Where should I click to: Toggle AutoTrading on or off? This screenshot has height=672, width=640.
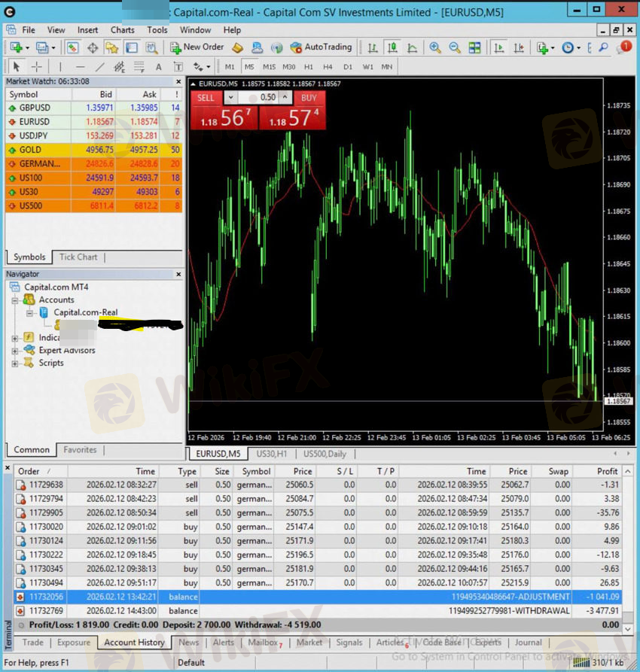click(321, 47)
